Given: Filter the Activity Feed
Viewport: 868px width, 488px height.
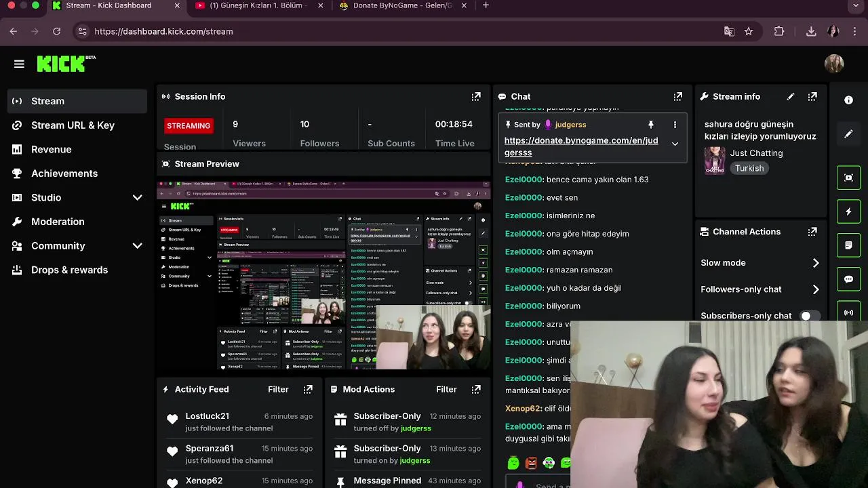Looking at the screenshot, I should coord(278,390).
